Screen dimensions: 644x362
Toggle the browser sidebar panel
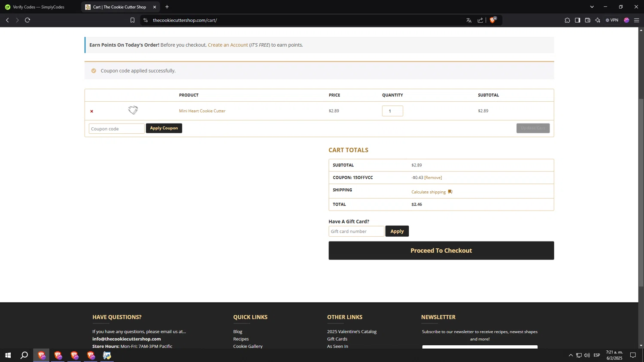pyautogui.click(x=577, y=20)
